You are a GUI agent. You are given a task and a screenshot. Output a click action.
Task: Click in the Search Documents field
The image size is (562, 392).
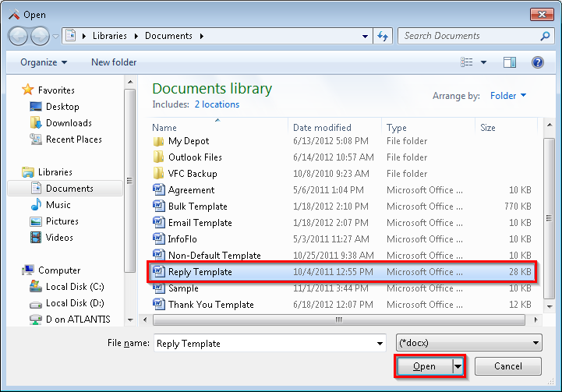point(468,36)
